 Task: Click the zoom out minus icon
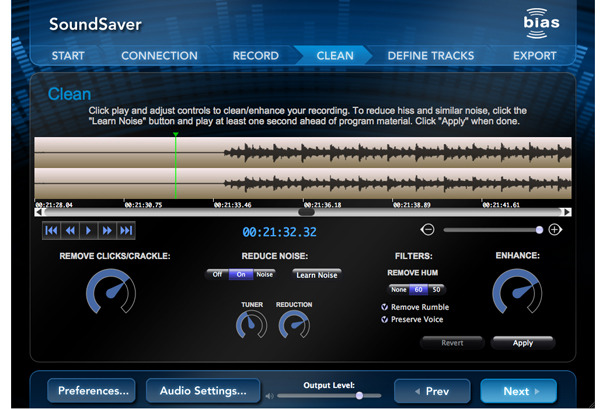(427, 229)
